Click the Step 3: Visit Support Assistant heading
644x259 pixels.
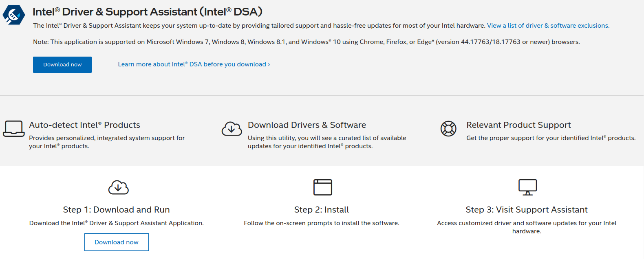pyautogui.click(x=527, y=210)
